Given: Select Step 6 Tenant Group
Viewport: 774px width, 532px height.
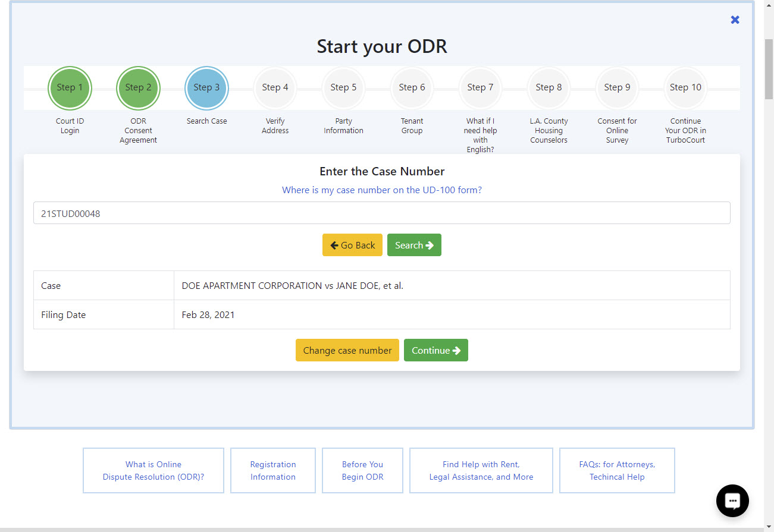Looking at the screenshot, I should (412, 87).
